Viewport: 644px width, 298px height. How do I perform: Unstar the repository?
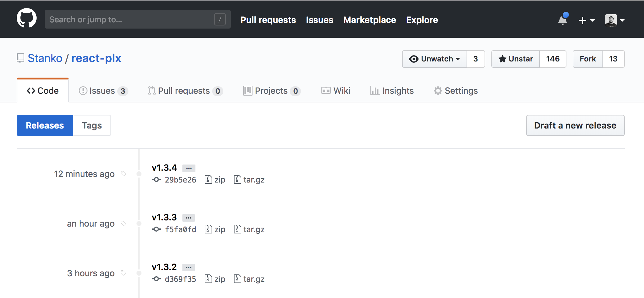click(x=516, y=59)
